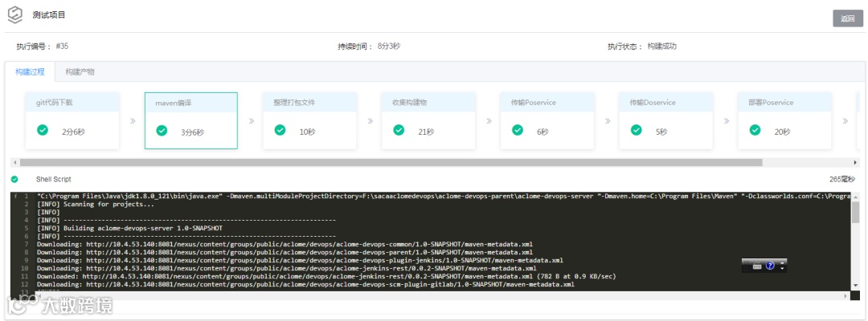Switch to the 构建过程 tab
The height and width of the screenshot is (321, 868).
pyautogui.click(x=30, y=72)
